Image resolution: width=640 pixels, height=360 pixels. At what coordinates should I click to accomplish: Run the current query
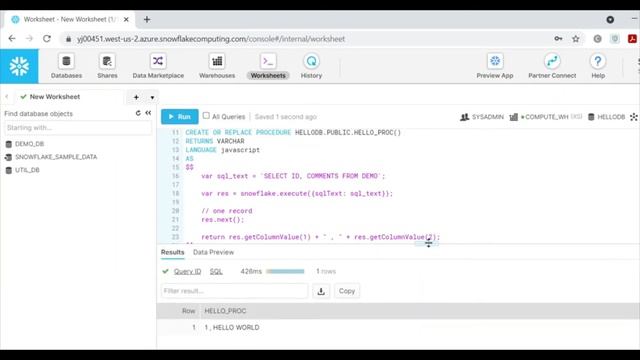(x=180, y=117)
